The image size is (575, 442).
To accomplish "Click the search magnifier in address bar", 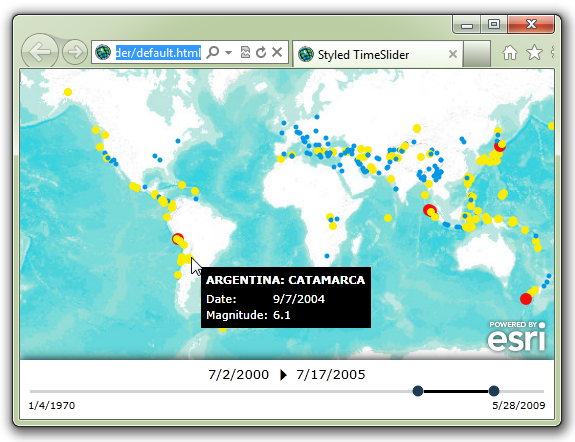I will click(x=213, y=52).
